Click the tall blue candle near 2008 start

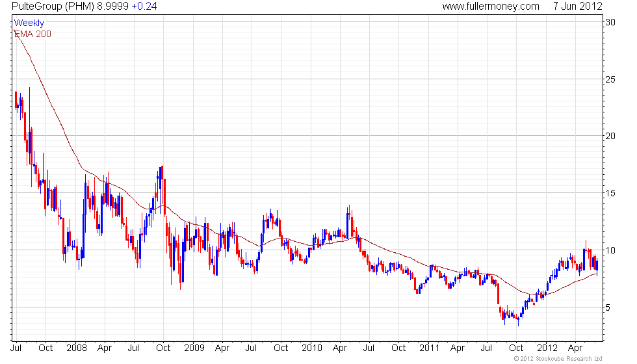pyautogui.click(x=84, y=227)
